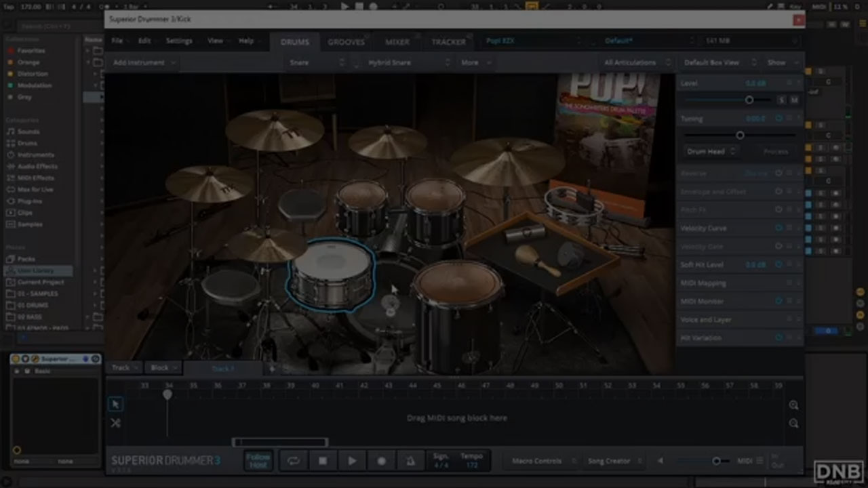Open the Show dropdown
This screenshot has width=868, height=488.
pyautogui.click(x=782, y=62)
